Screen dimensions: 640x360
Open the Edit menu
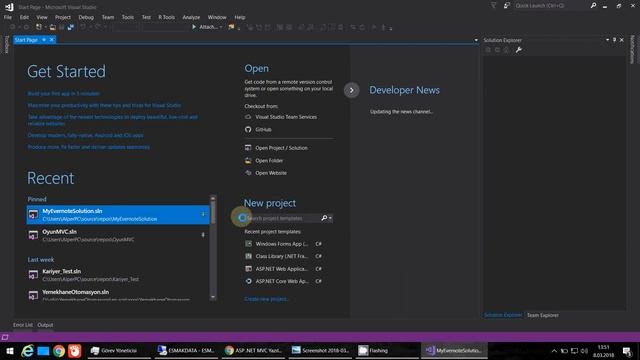(x=24, y=17)
